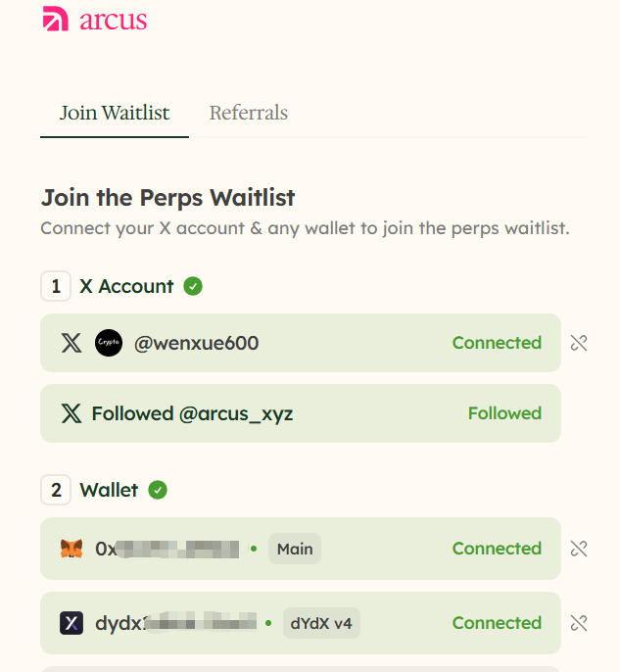The width and height of the screenshot is (620, 672).
Task: Click the pink Arcus logo icon
Action: click(x=55, y=19)
